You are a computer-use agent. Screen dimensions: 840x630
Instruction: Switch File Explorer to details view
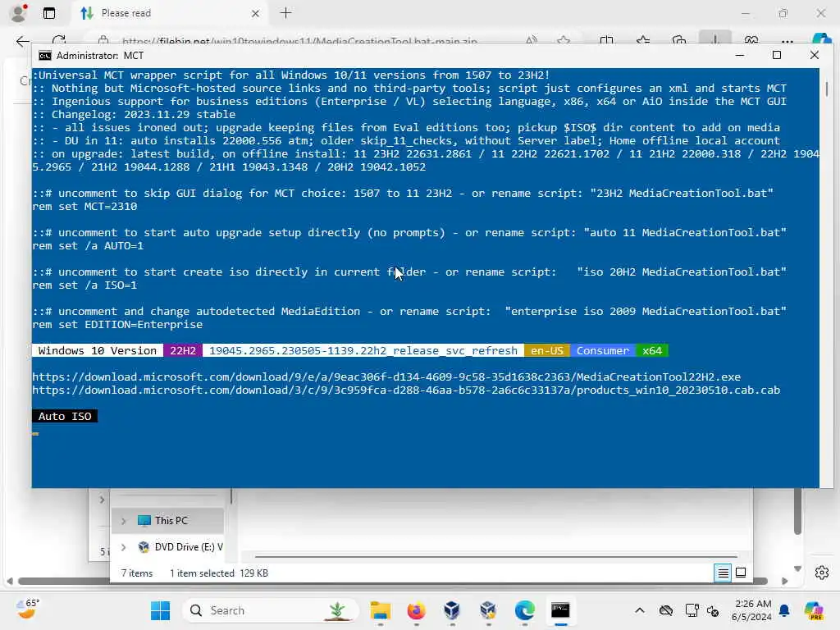pyautogui.click(x=723, y=573)
